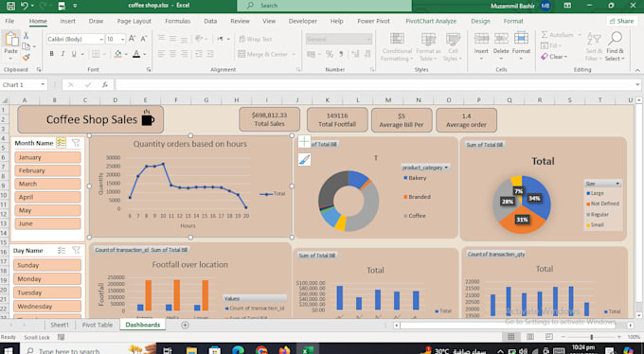Open Find & Select magnifier
Viewport: 644px width, 354px height.
click(x=615, y=46)
